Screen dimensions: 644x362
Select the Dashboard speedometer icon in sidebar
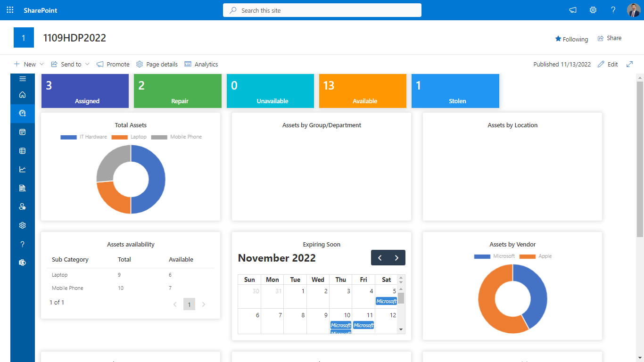(22, 113)
